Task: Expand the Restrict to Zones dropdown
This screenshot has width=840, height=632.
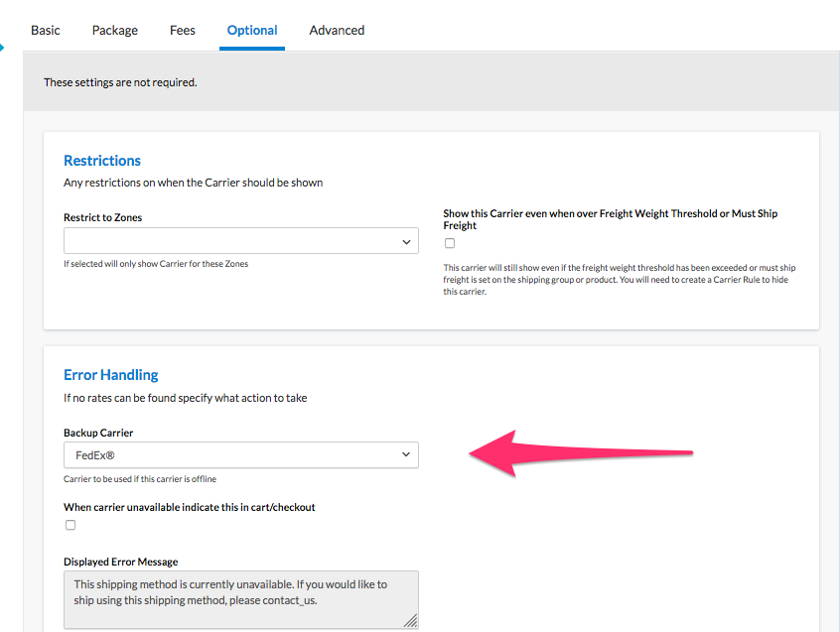Action: (241, 241)
